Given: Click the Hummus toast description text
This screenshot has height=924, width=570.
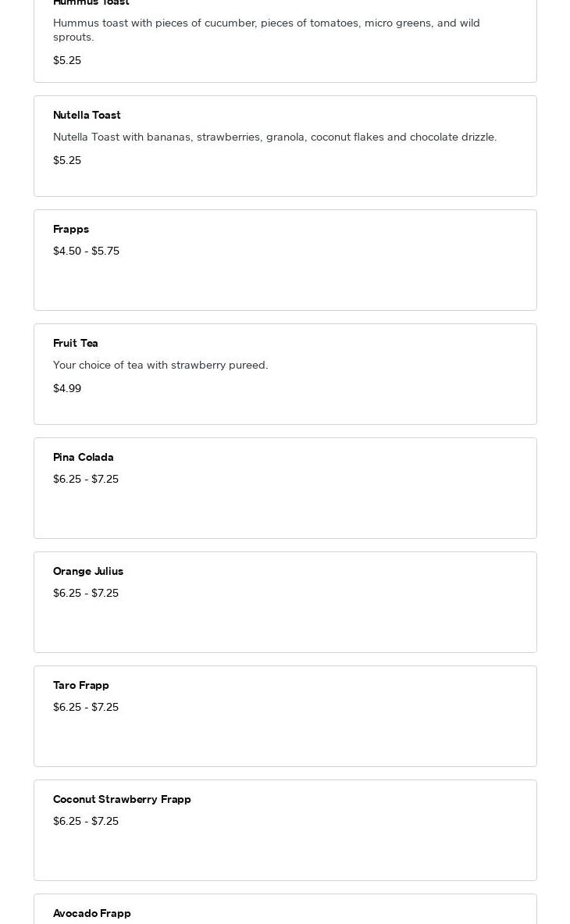Looking at the screenshot, I should coord(266,30).
